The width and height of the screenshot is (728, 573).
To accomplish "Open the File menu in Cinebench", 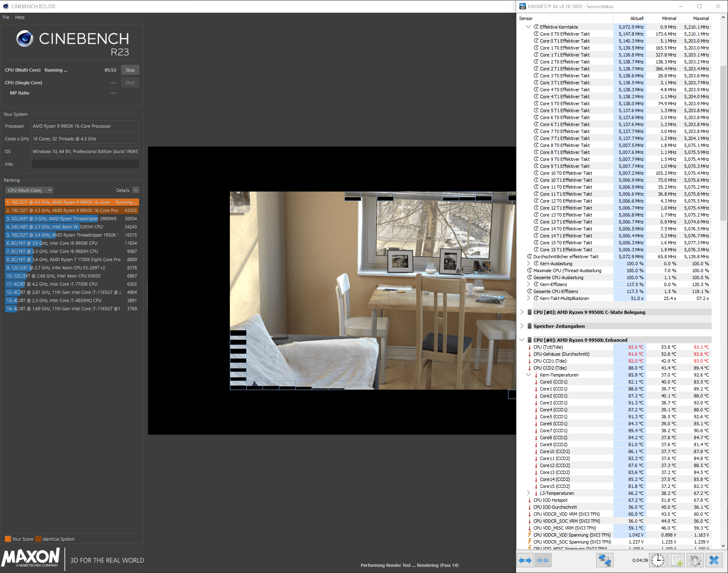I will pyautogui.click(x=6, y=17).
